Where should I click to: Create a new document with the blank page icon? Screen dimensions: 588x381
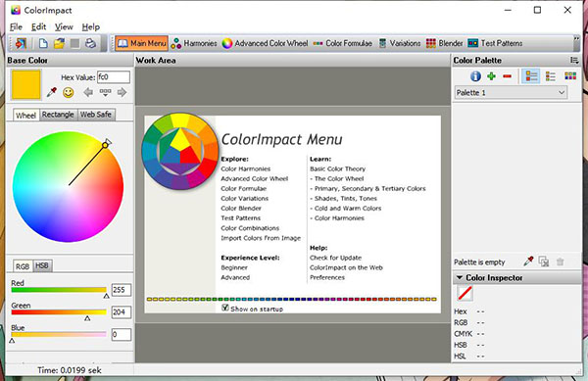point(43,43)
